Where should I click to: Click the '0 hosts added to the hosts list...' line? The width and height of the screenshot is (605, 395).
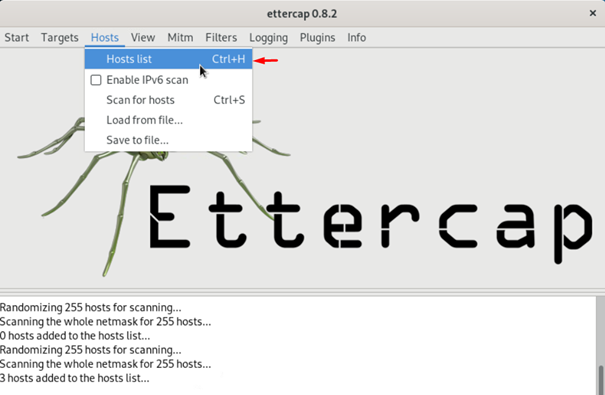coord(75,336)
